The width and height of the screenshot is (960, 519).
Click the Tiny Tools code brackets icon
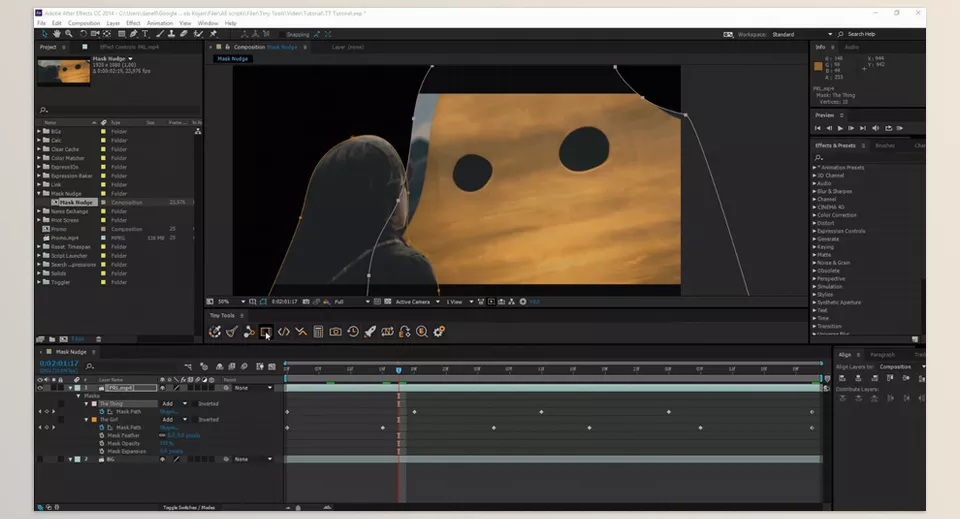(x=283, y=332)
